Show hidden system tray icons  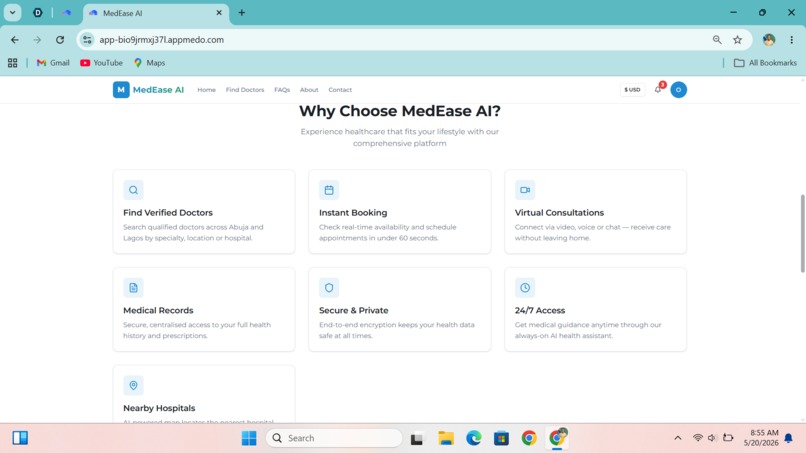[x=677, y=438]
